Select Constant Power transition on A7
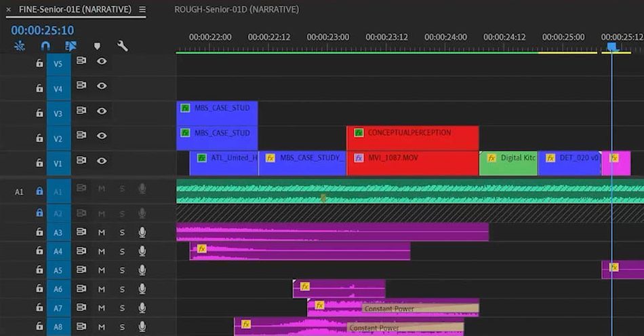 (420, 308)
